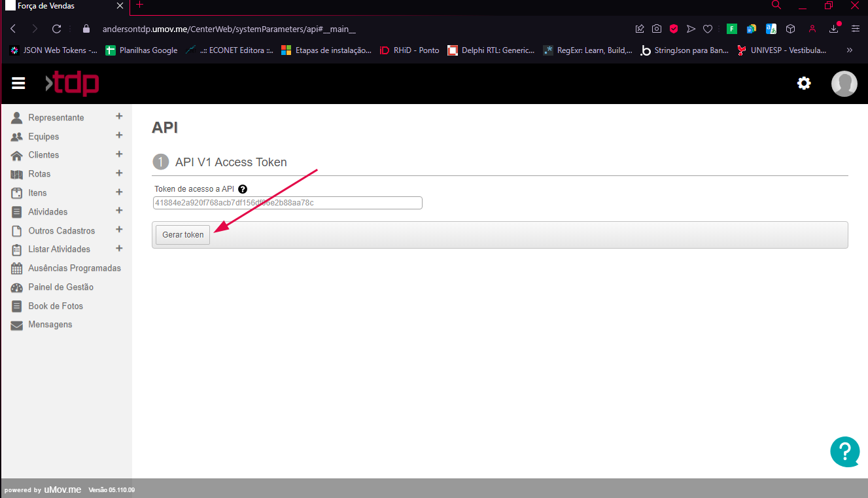The image size is (868, 498).
Task: Show more bookmarks with double chevron
Action: [x=850, y=50]
